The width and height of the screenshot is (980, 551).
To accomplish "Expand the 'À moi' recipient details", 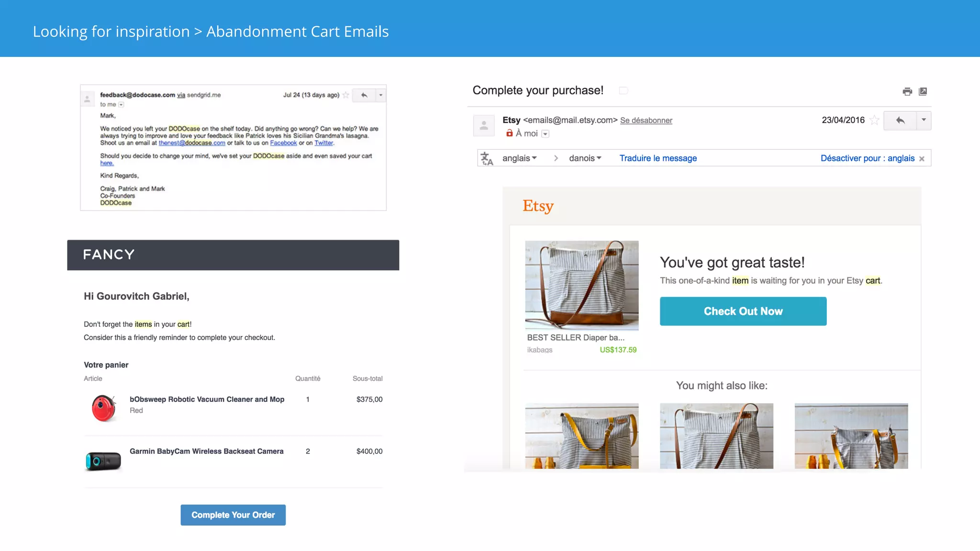I will tap(545, 134).
